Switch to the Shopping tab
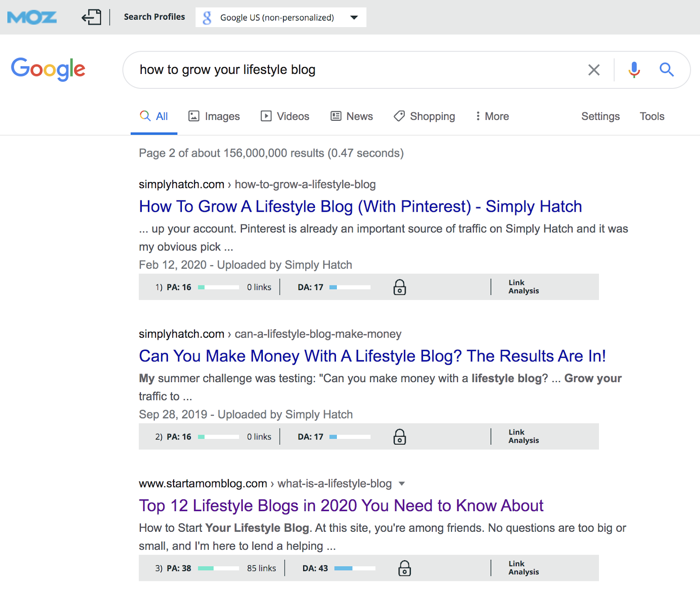Screen dimensions: 700x600 pos(424,116)
